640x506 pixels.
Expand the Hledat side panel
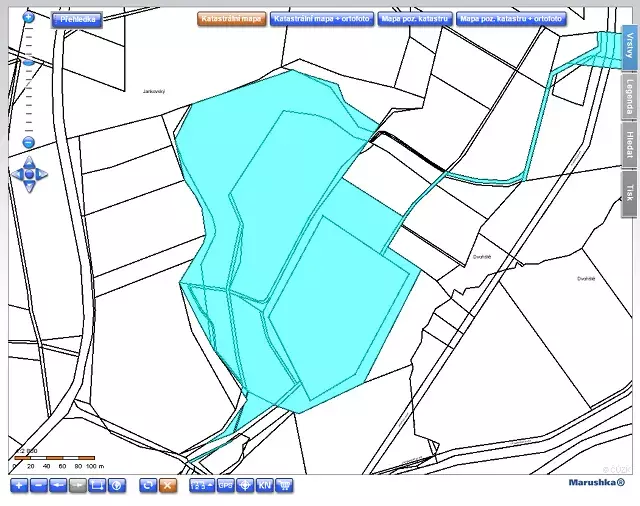[x=629, y=144]
